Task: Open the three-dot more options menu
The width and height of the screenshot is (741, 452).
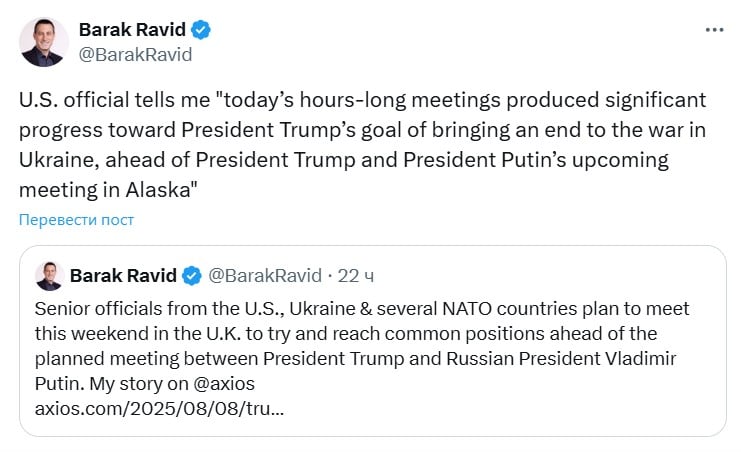Action: 714,30
